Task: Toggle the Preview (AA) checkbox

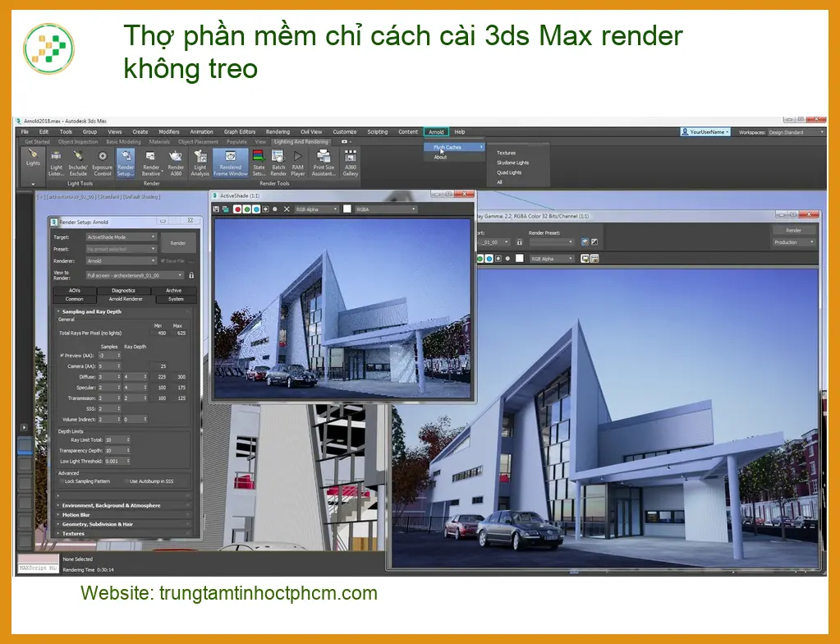Action: 62,355
